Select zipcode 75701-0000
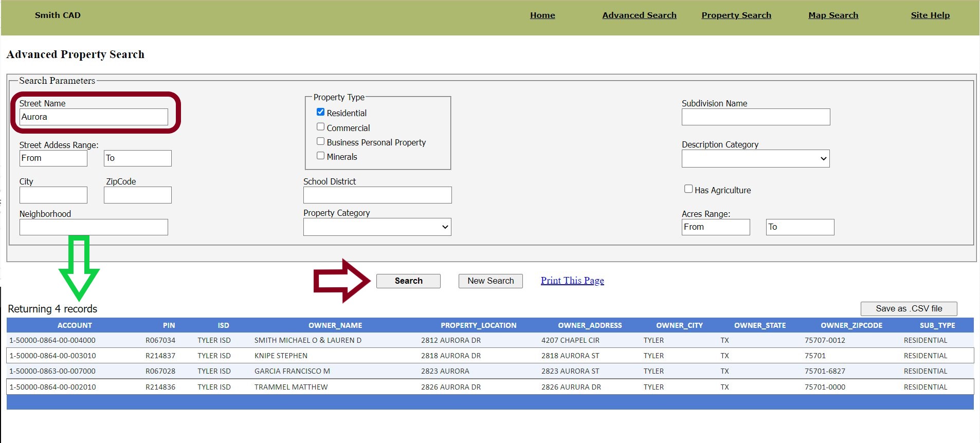The image size is (980, 443). click(825, 387)
